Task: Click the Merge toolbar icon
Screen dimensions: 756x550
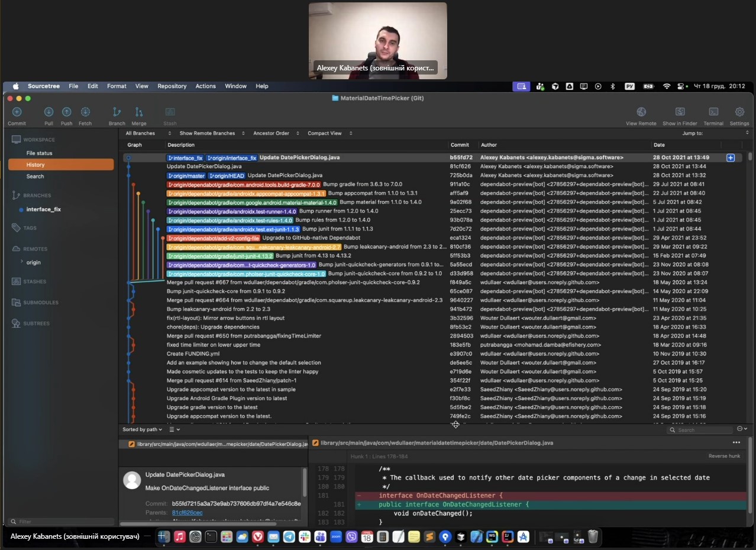Action: pyautogui.click(x=139, y=112)
